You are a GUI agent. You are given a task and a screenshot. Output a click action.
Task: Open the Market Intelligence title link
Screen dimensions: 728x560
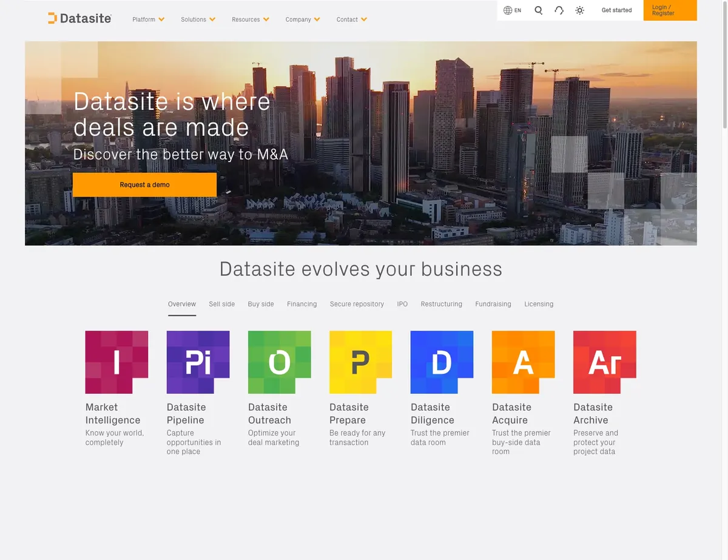pyautogui.click(x=113, y=414)
